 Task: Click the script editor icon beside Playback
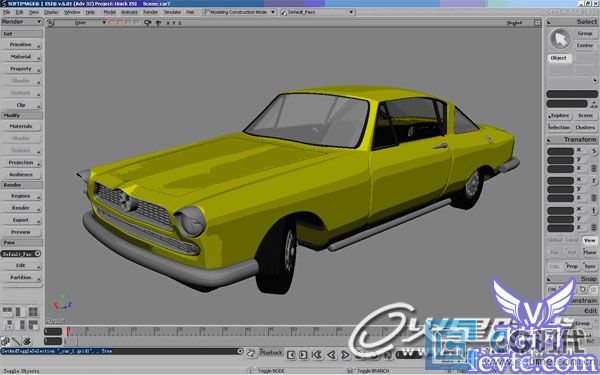[251, 354]
